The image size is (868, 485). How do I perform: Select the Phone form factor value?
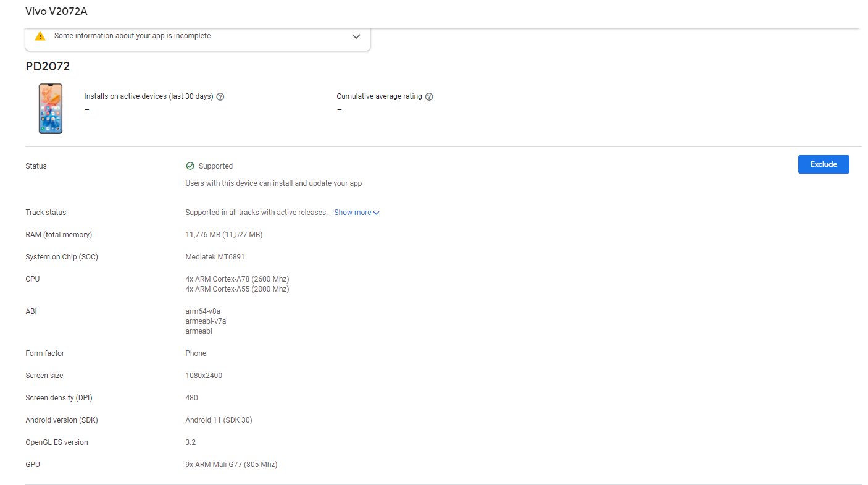196,353
